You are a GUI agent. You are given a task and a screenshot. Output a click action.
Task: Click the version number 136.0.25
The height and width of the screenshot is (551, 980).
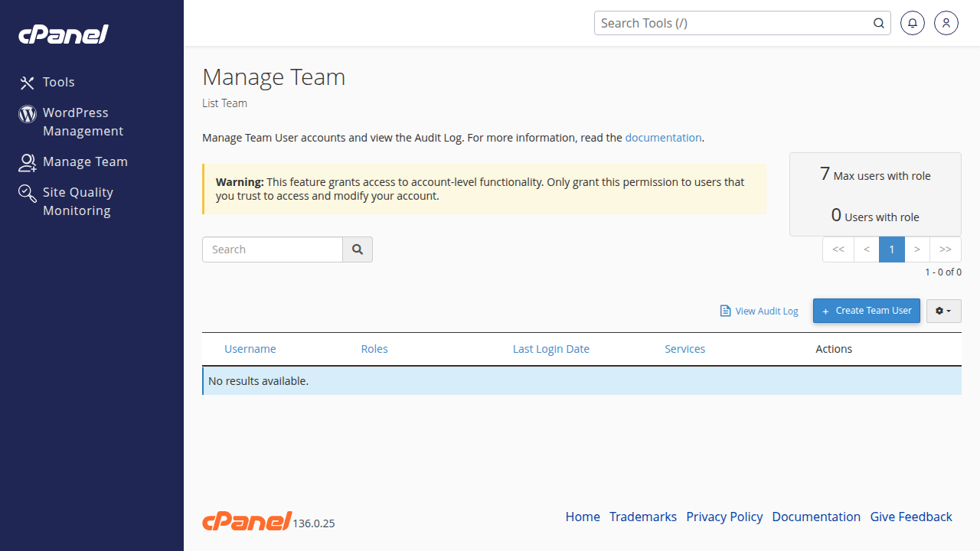coord(314,523)
